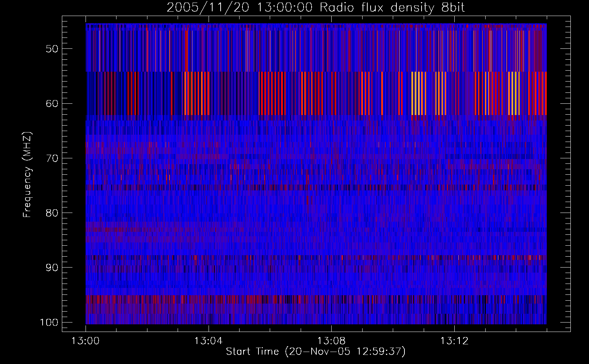Select the 13:04 time tick label
This screenshot has width=589, height=364.
pos(209,341)
